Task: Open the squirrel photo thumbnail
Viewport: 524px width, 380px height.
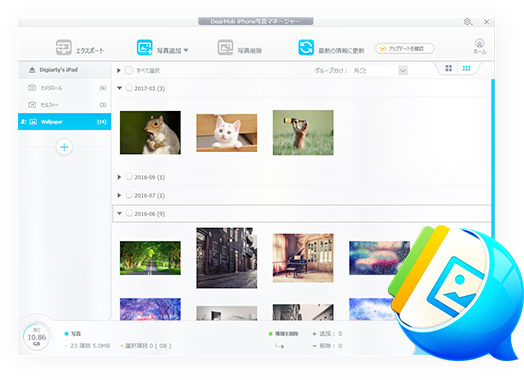Action: [150, 133]
